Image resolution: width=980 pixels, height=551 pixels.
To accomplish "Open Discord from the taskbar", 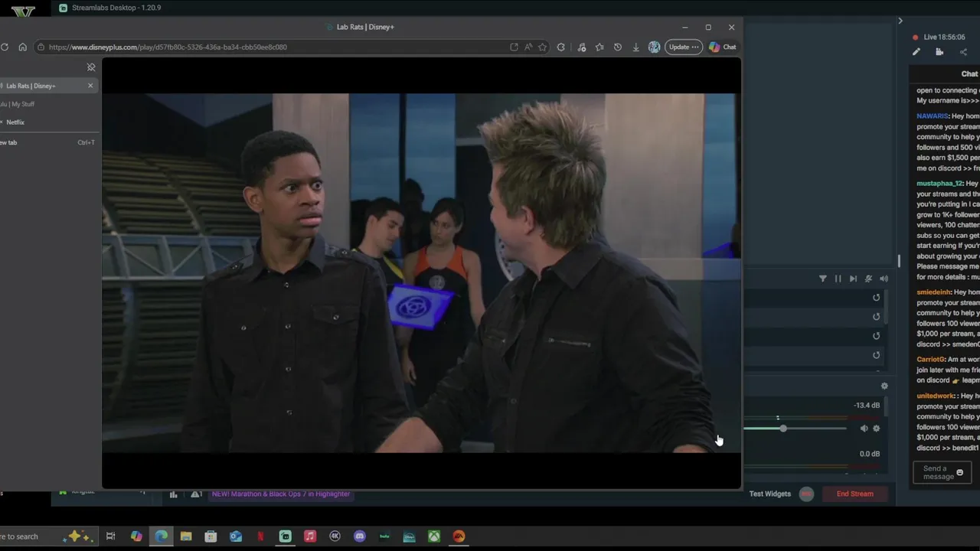I will click(x=360, y=536).
